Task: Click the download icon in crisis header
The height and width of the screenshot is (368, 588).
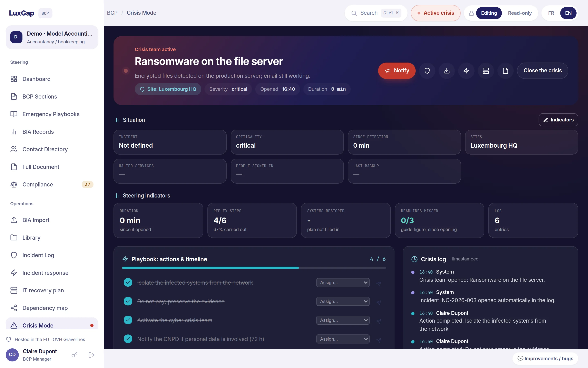Action: [447, 71]
